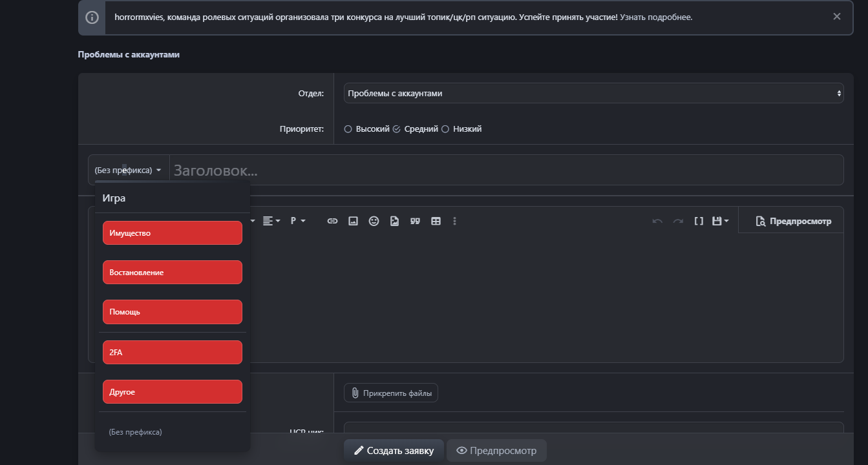Click the insert image icon
The height and width of the screenshot is (465, 868).
point(353,221)
